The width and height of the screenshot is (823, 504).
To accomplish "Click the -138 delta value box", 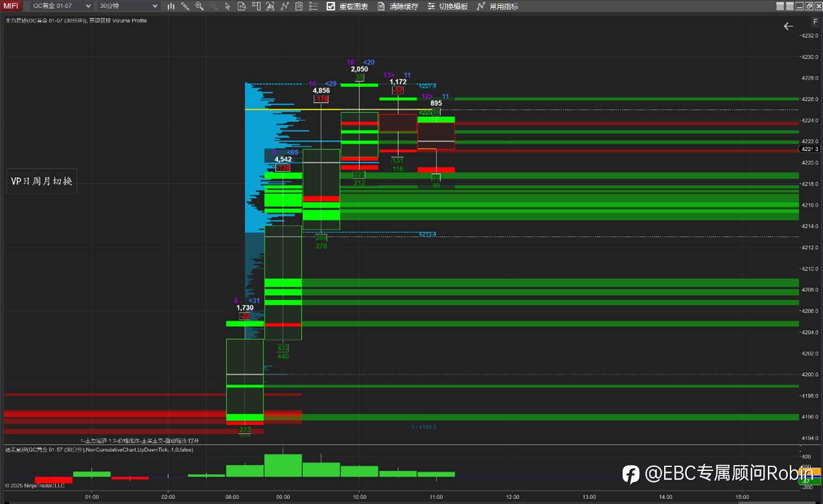I will coord(283,167).
